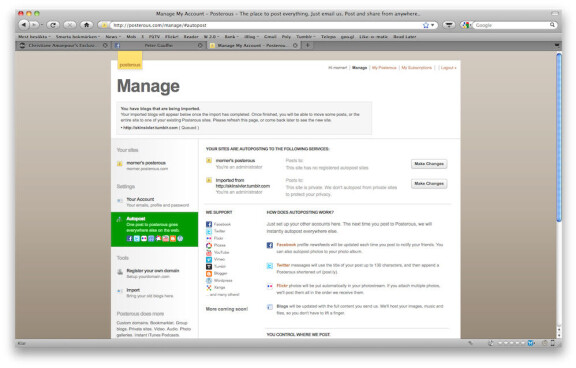Click the site icon next to Imported from tumblr
Image resolution: width=576 pixels, height=368 pixels.
click(x=209, y=180)
